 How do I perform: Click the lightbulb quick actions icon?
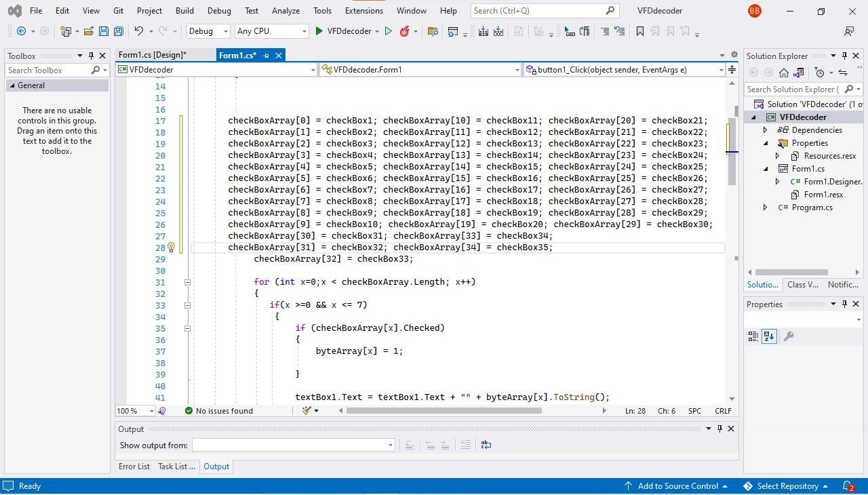coord(171,248)
